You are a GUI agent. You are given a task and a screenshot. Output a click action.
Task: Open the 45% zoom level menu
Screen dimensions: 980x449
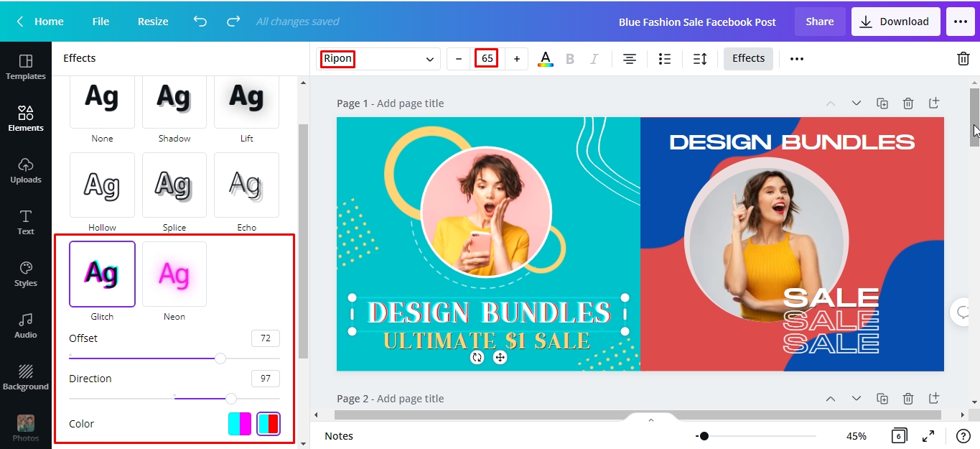click(x=857, y=436)
